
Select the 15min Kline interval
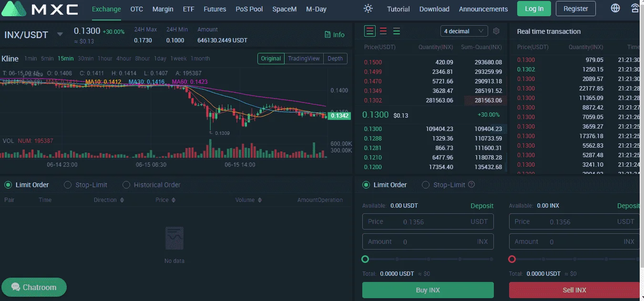pos(66,59)
